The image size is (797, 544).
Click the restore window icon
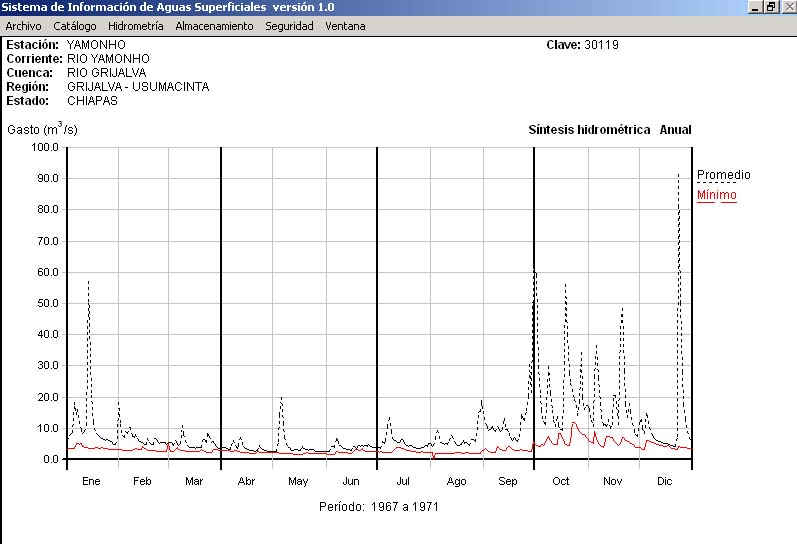pos(771,7)
